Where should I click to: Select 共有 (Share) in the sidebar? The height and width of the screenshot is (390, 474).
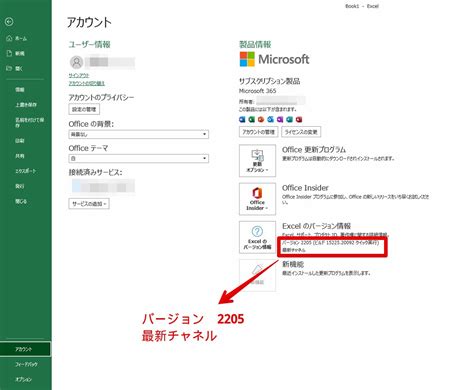click(20, 156)
